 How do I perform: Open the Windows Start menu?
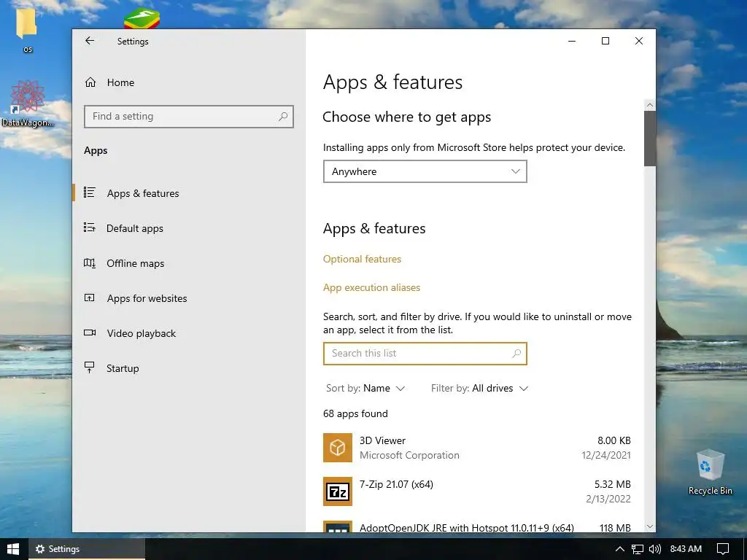(13, 549)
